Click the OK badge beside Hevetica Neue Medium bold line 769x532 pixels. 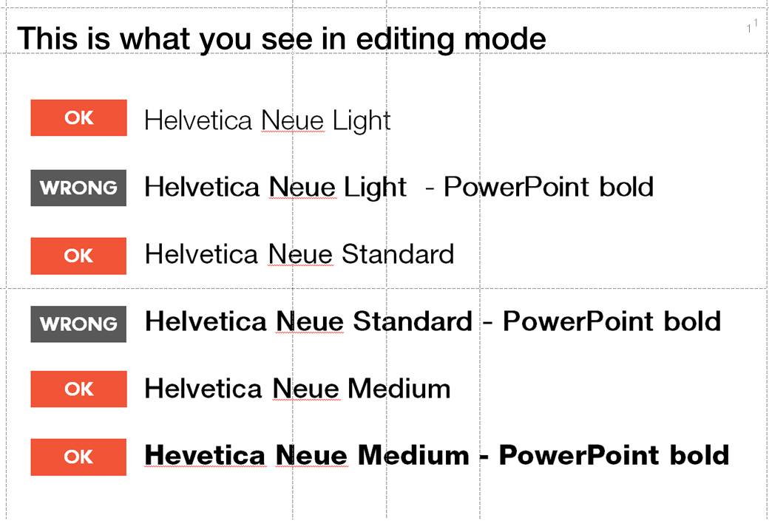click(x=78, y=457)
